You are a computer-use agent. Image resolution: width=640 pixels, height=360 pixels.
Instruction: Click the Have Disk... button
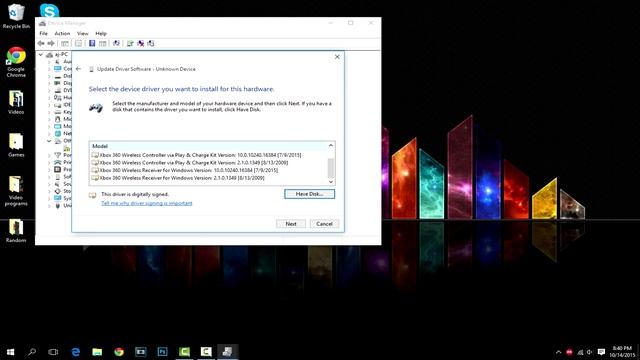[309, 194]
